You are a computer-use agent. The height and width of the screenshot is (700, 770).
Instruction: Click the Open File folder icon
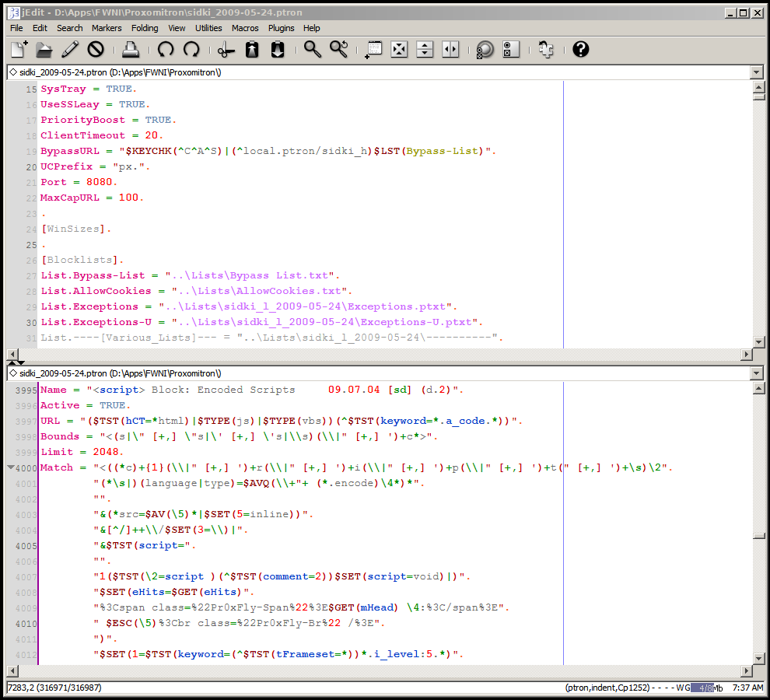pos(44,50)
